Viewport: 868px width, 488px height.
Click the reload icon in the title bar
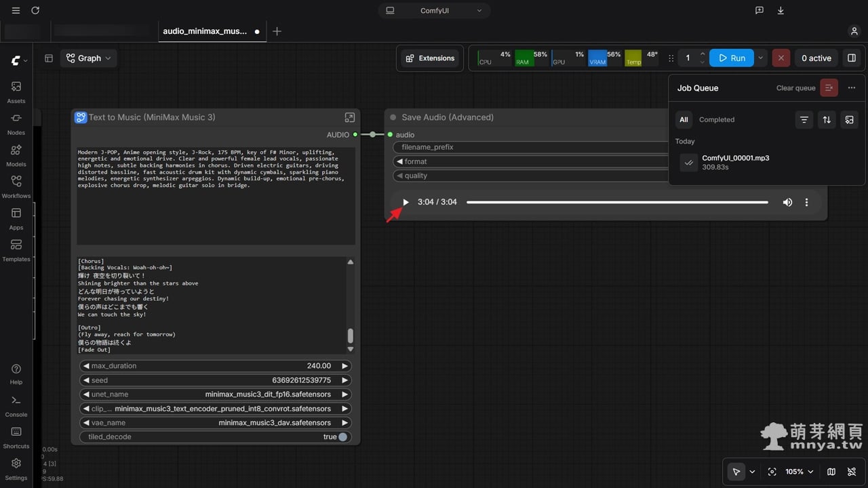(x=35, y=11)
